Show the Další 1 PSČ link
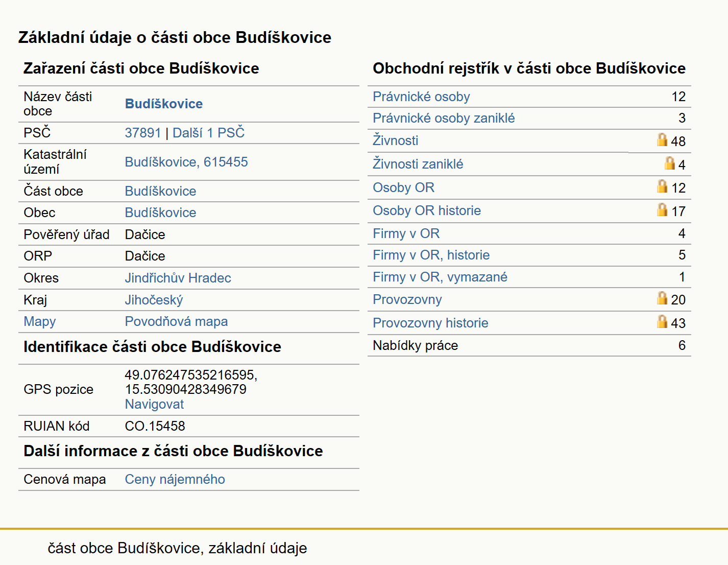 208,133
